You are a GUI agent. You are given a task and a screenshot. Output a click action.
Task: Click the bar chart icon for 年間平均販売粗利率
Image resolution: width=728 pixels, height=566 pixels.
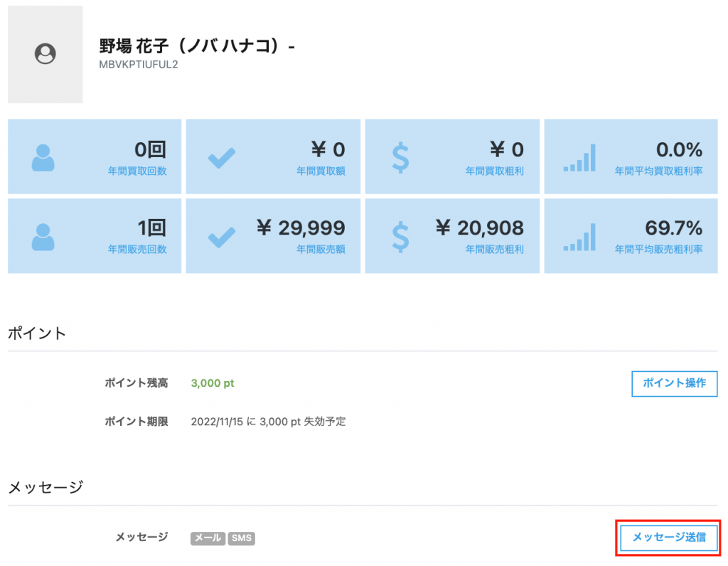coord(579,237)
